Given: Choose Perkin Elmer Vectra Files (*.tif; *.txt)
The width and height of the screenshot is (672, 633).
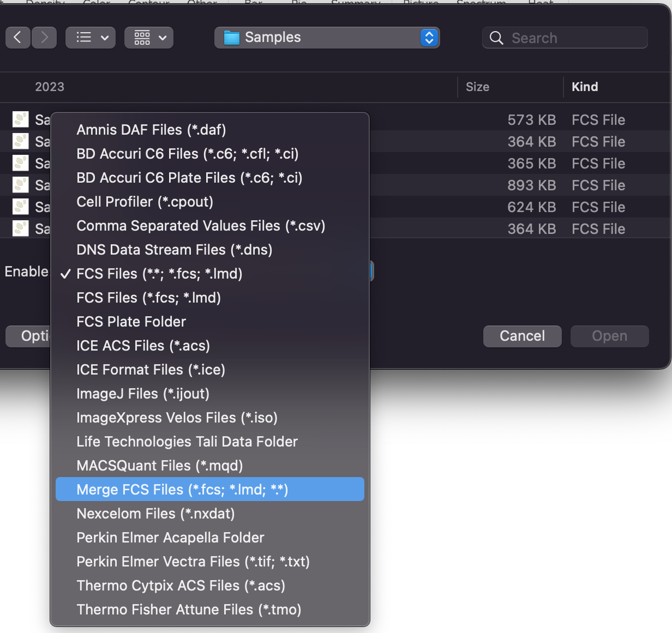Looking at the screenshot, I should pyautogui.click(x=210, y=562).
